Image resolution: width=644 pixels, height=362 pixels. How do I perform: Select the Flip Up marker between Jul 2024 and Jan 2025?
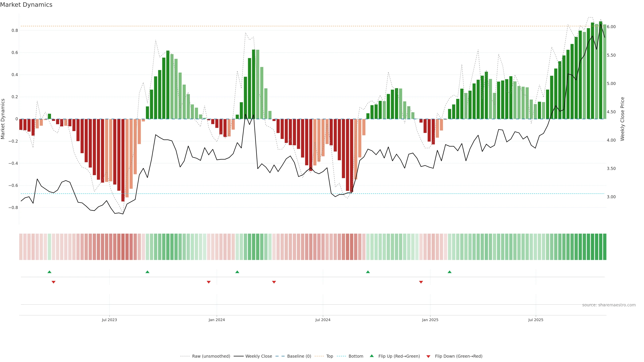click(368, 272)
